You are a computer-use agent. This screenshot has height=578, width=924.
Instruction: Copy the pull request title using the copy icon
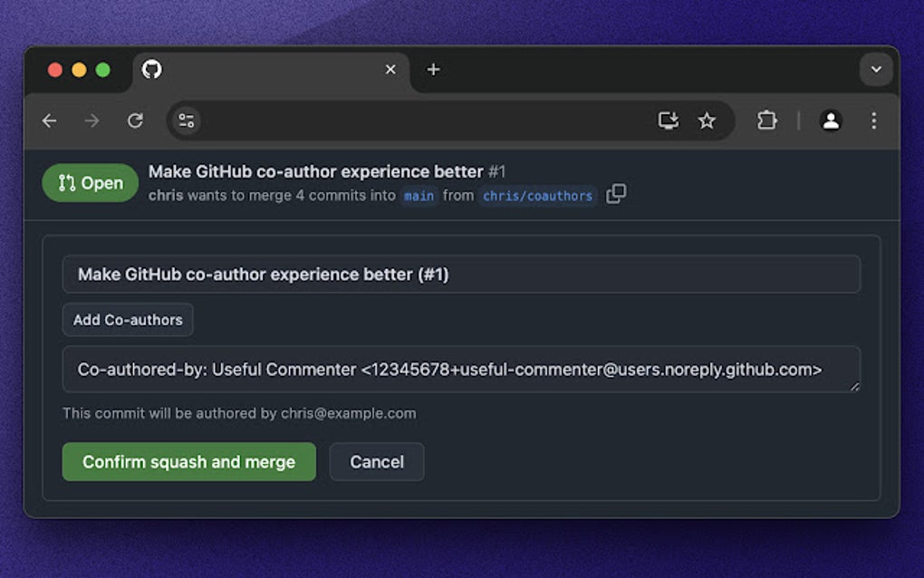616,194
